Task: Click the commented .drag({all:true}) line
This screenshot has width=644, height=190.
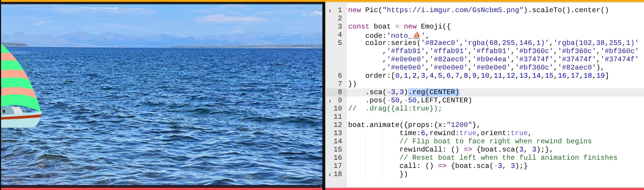Action: point(395,108)
